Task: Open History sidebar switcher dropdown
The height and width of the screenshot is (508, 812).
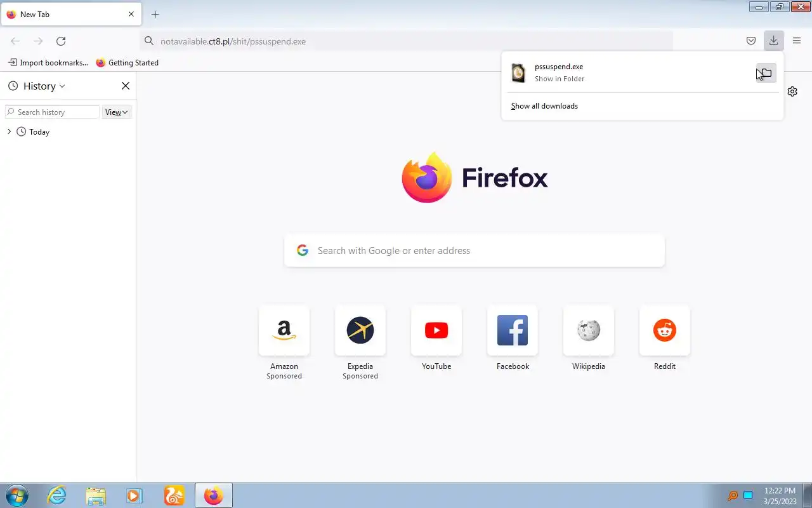Action: [x=37, y=86]
